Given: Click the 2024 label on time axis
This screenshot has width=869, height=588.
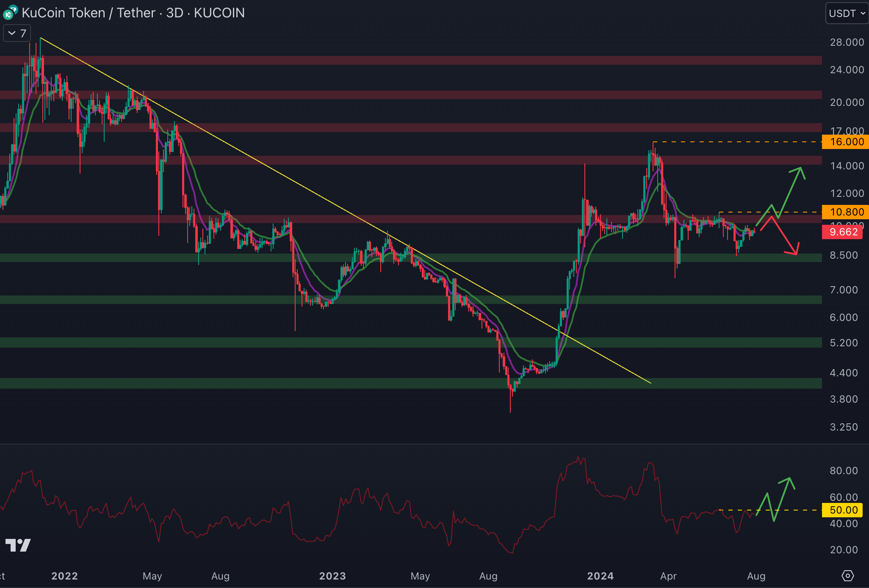Looking at the screenshot, I should 600,576.
